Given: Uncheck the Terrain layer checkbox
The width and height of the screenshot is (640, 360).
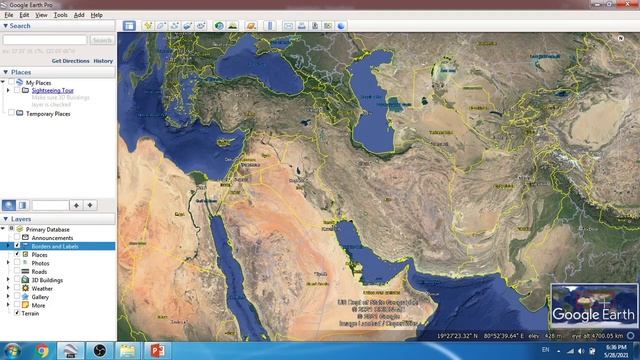Looking at the screenshot, I should click(x=17, y=313).
